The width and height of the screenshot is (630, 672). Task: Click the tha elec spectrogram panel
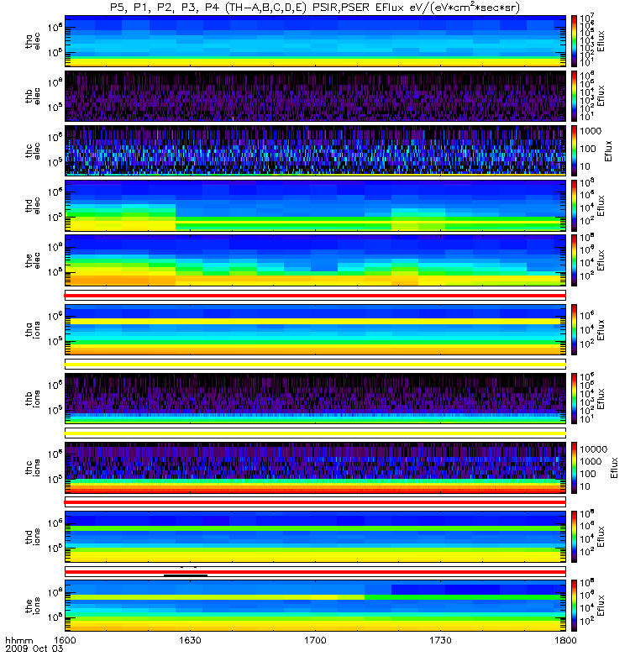316,41
